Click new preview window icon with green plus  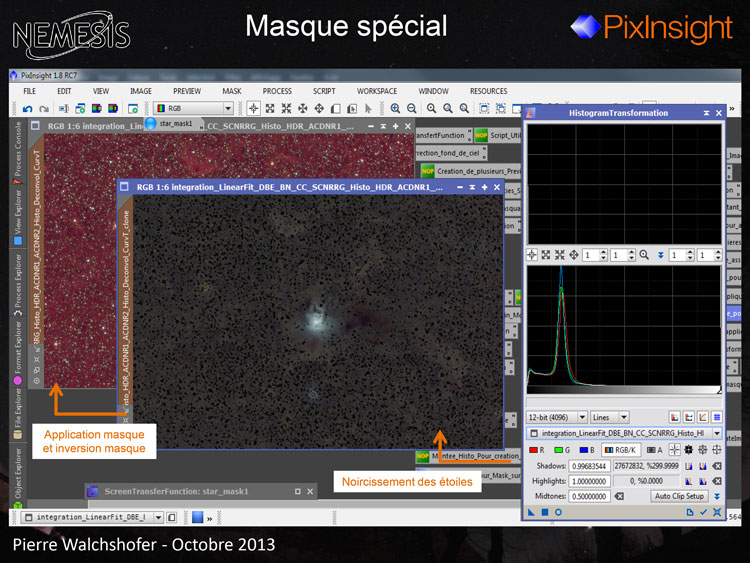pyautogui.click(x=133, y=109)
